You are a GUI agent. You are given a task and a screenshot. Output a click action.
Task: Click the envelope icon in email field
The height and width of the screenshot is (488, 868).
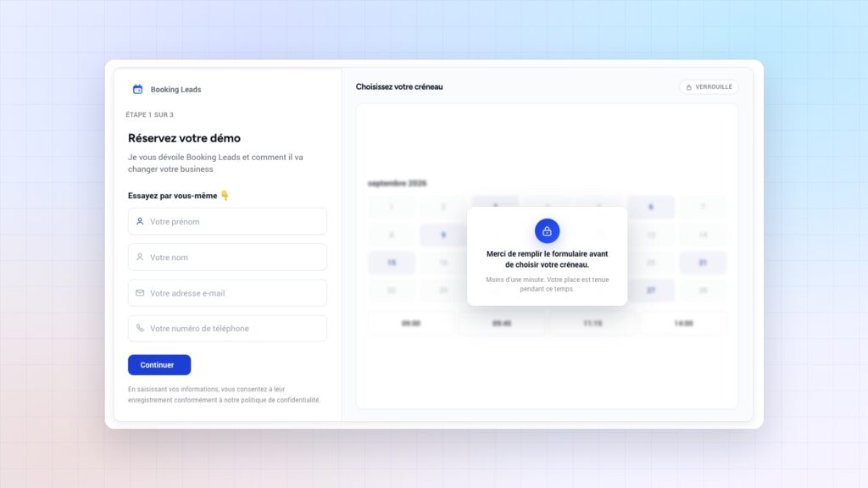(140, 292)
